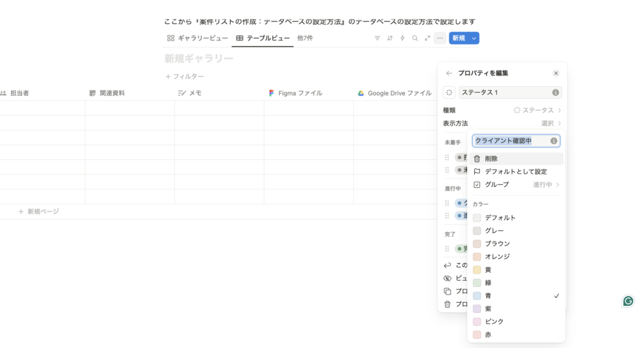Open the sort options icon
Screen dimensions: 644x348
coord(390,38)
